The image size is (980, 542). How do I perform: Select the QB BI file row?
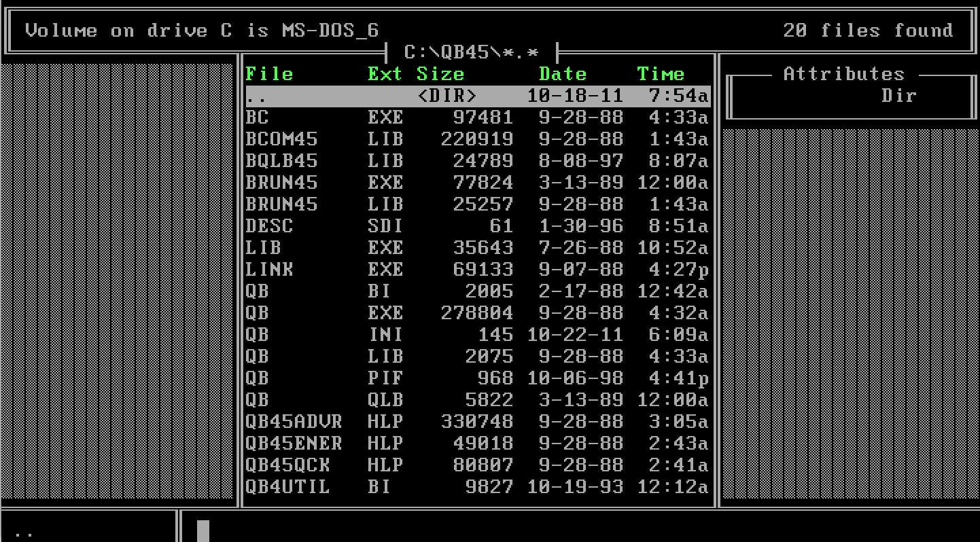pos(478,291)
